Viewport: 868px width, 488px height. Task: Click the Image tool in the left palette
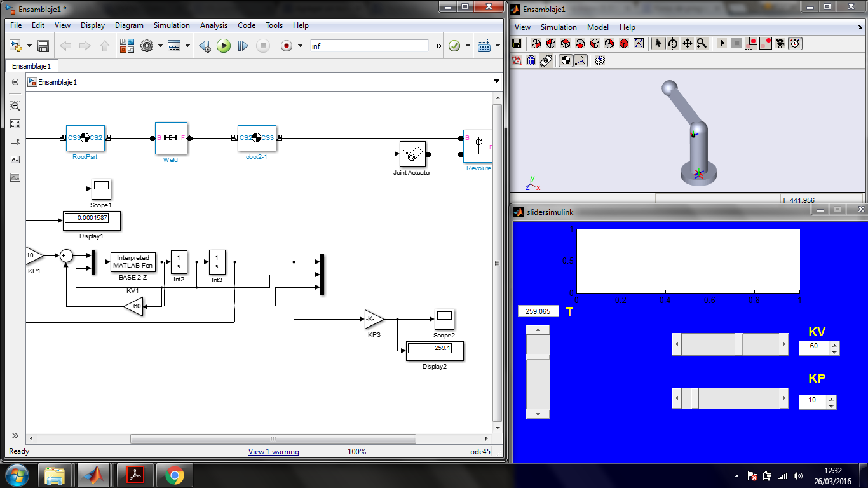pyautogui.click(x=15, y=177)
